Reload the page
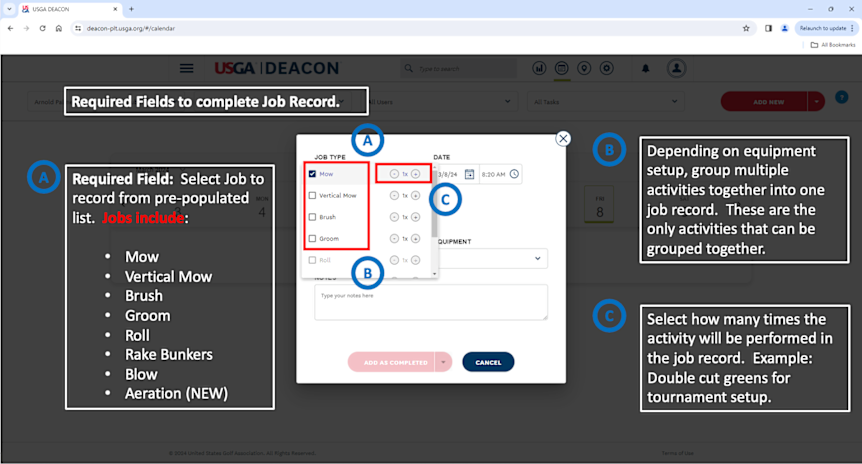The height and width of the screenshot is (464, 862). click(42, 28)
